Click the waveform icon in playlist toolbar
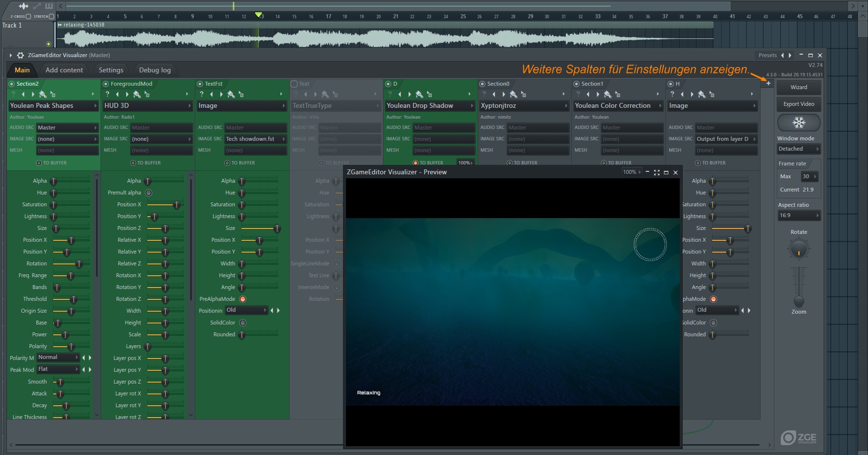 click(23, 6)
